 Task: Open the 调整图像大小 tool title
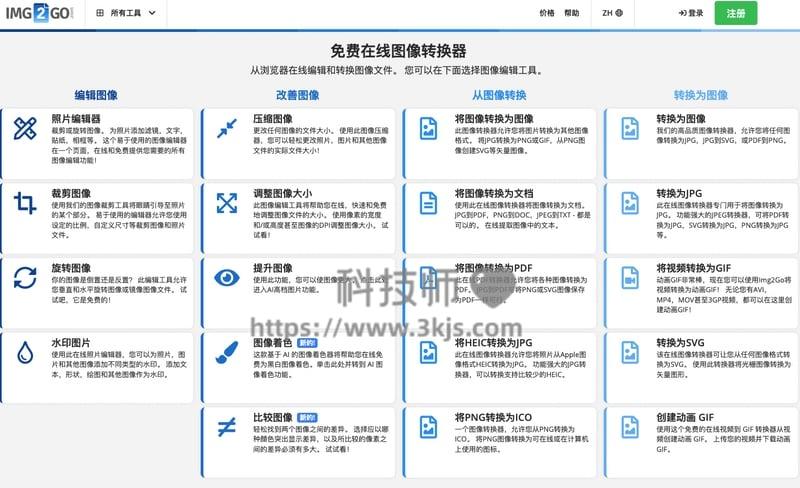283,193
